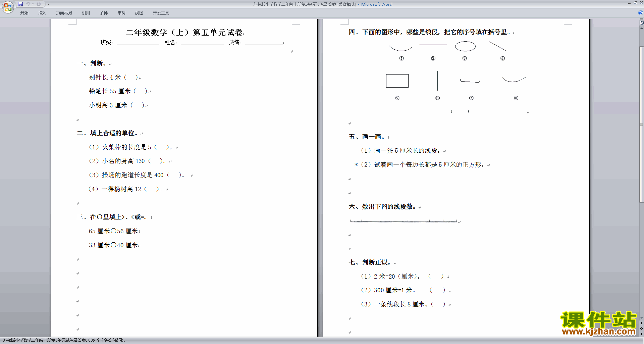Click the line 小名的身高 130
The image size is (644, 344).
(x=127, y=161)
